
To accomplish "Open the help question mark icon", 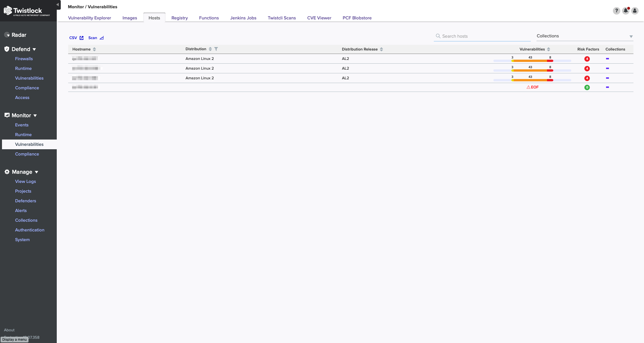I will [x=616, y=11].
